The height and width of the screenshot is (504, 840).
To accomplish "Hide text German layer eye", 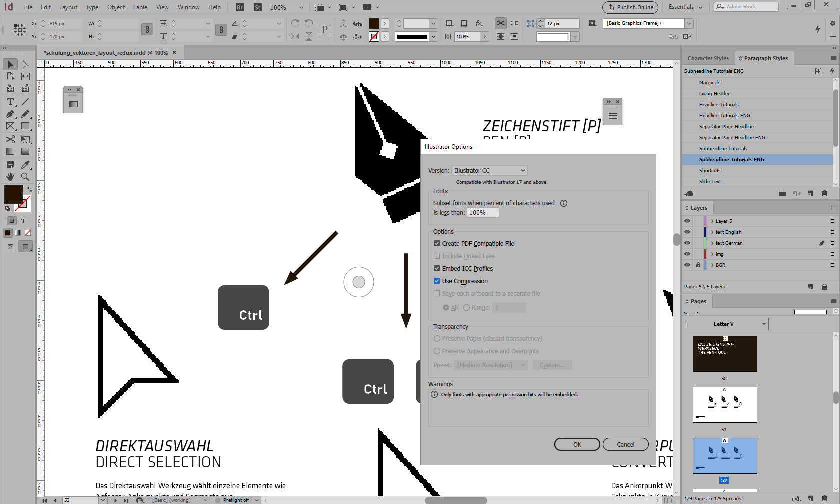I will coord(687,243).
